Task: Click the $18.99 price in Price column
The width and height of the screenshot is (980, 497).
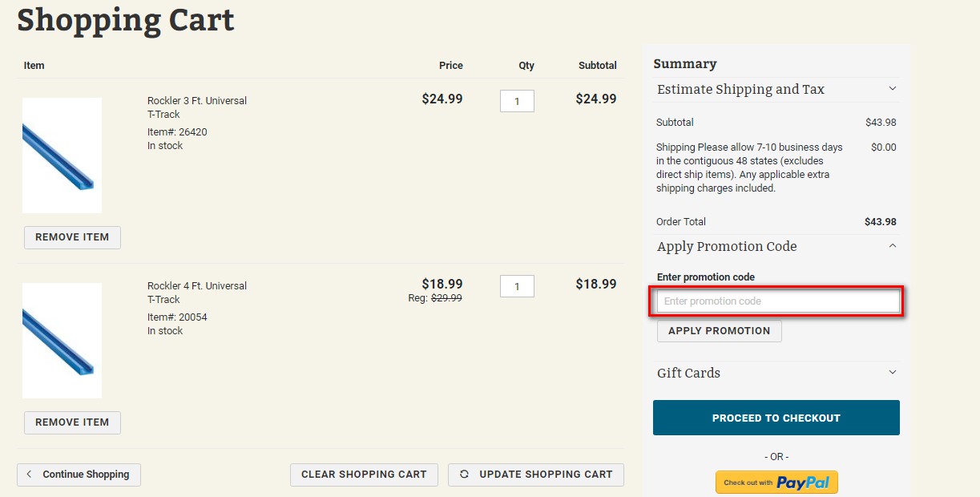Action: click(x=442, y=284)
